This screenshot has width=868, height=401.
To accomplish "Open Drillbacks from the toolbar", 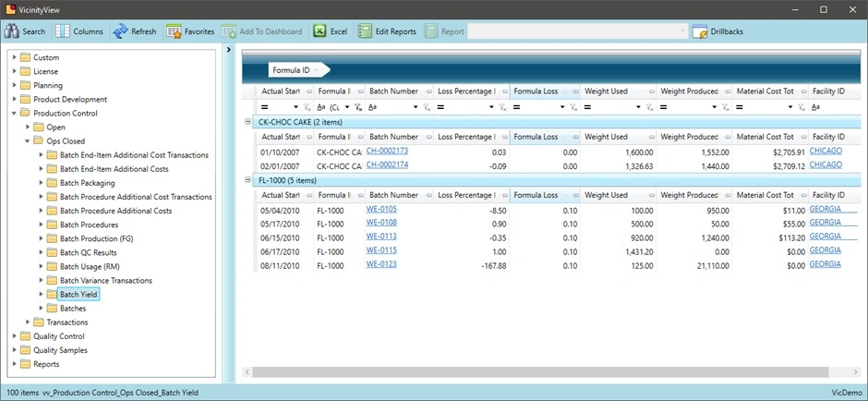I will [717, 31].
